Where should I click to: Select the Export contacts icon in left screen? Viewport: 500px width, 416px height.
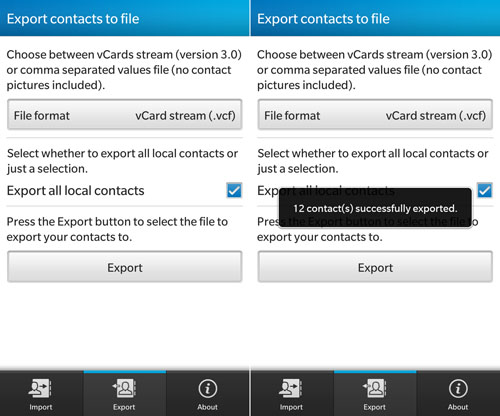pos(124,388)
